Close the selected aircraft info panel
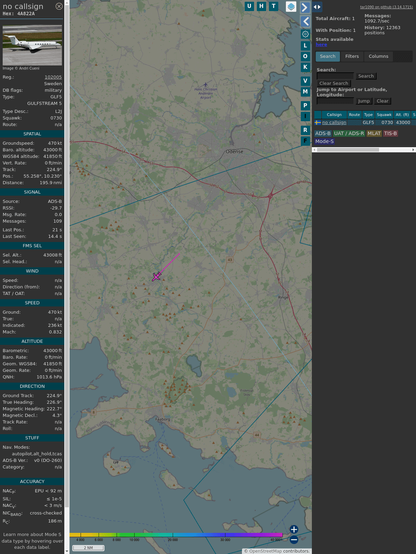The image size is (416, 554). coord(59,6)
